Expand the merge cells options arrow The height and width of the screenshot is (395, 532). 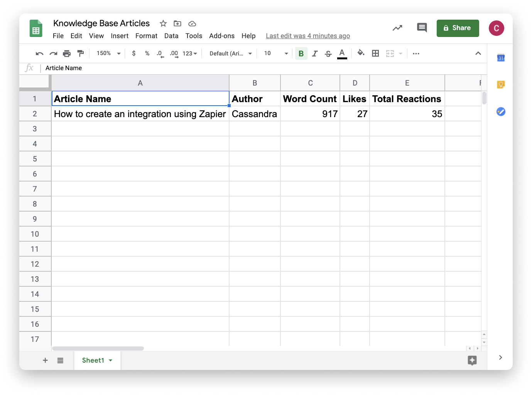click(x=400, y=54)
